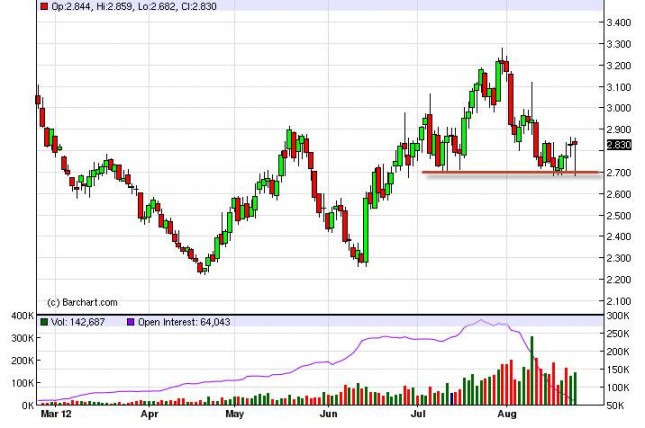Screen dimensions: 645x428
Task: Click the 'Open Interest: 64,043' legend text
Action: (x=184, y=322)
